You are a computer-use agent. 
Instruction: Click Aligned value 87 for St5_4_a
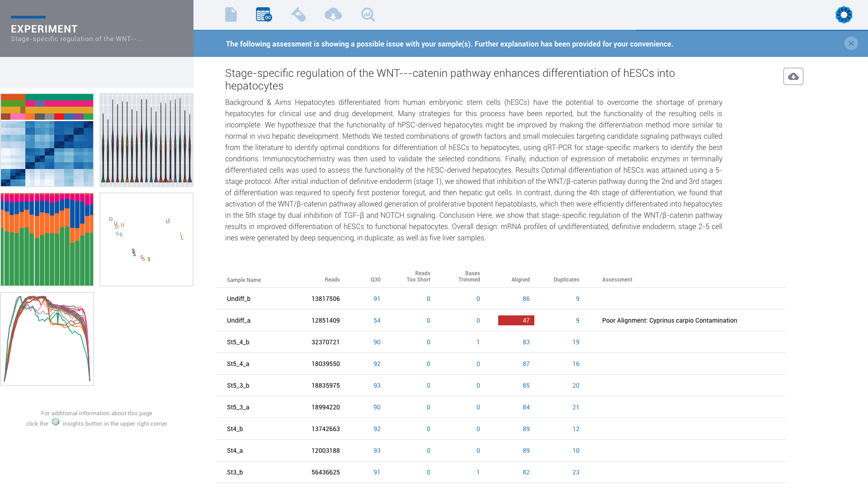[x=526, y=364]
